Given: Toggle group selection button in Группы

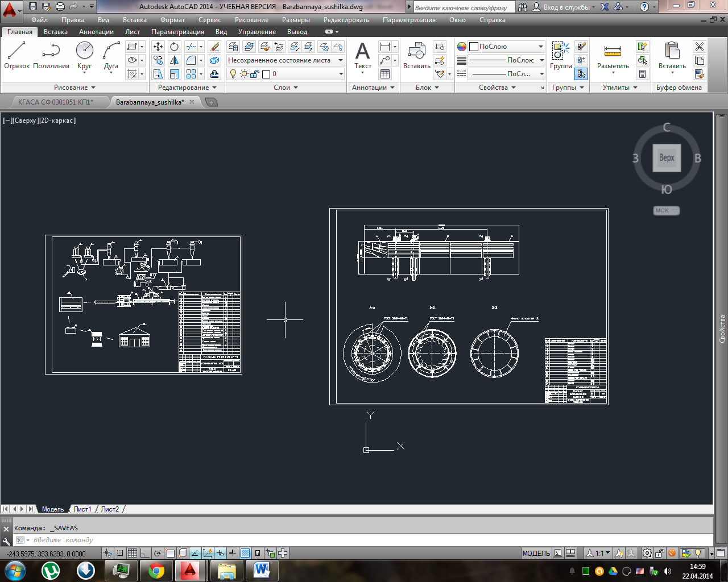Looking at the screenshot, I should coord(581,74).
